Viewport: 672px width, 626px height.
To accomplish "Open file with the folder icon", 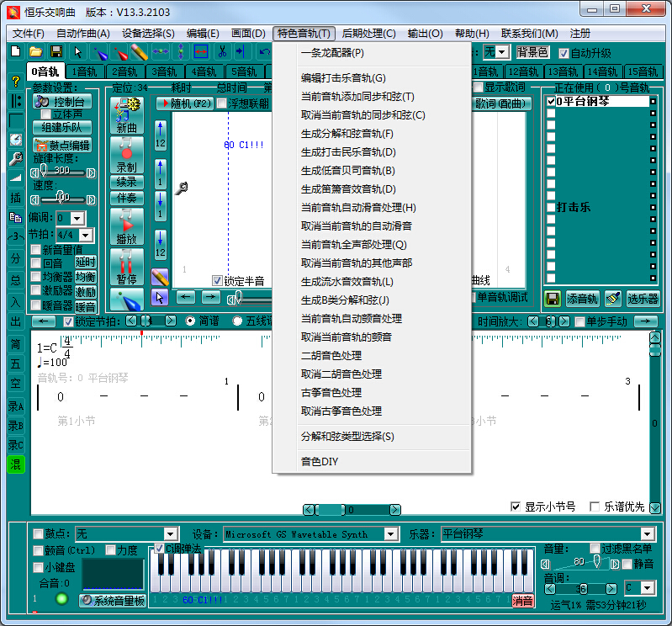I will click(36, 52).
